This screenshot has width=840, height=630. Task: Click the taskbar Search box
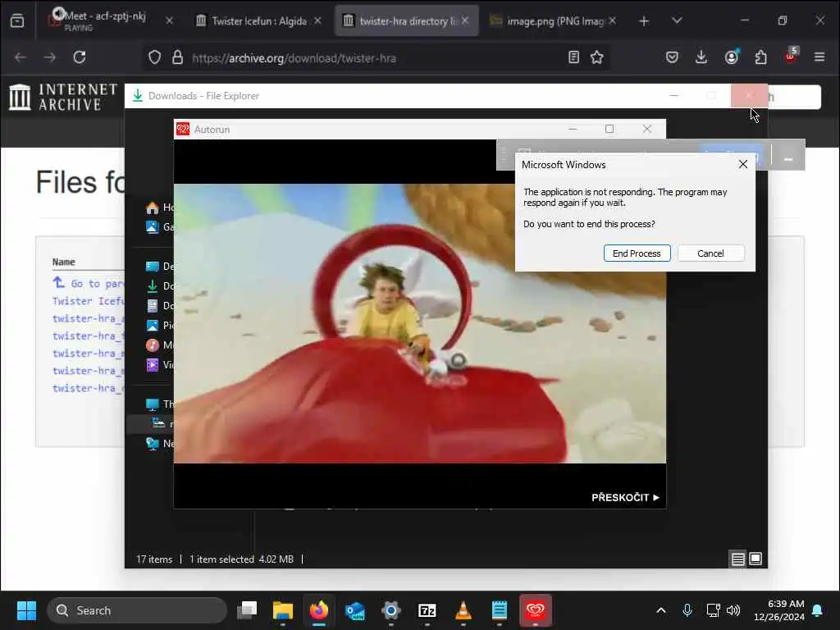point(137,610)
